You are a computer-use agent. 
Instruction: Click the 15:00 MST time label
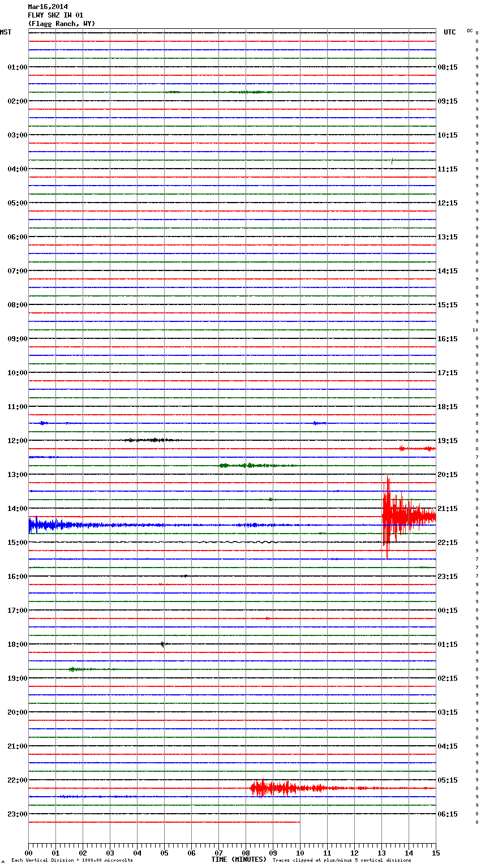point(18,543)
